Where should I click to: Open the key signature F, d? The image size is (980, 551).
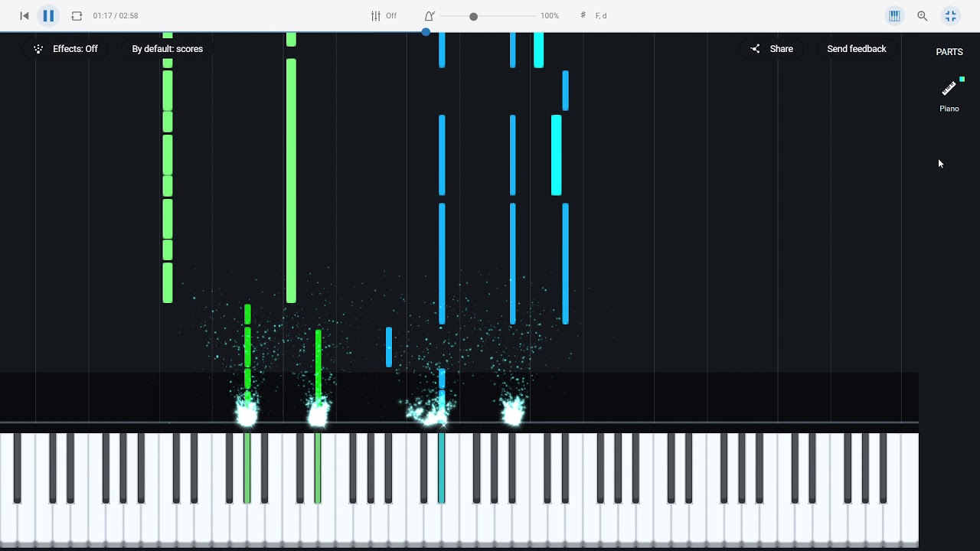pyautogui.click(x=593, y=15)
